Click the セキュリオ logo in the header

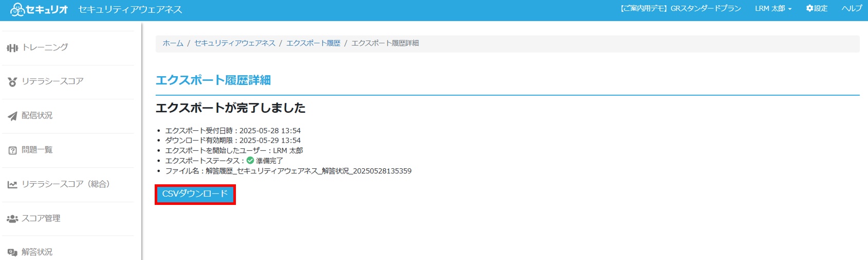[39, 9]
